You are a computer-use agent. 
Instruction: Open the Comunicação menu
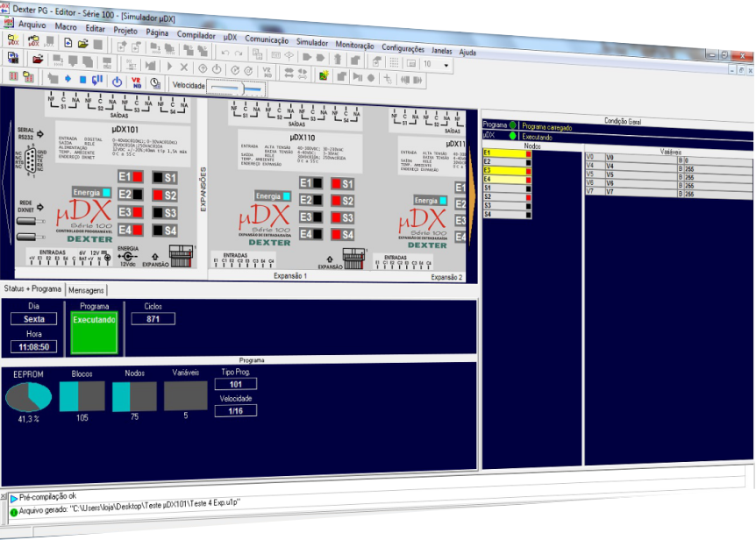click(266, 39)
